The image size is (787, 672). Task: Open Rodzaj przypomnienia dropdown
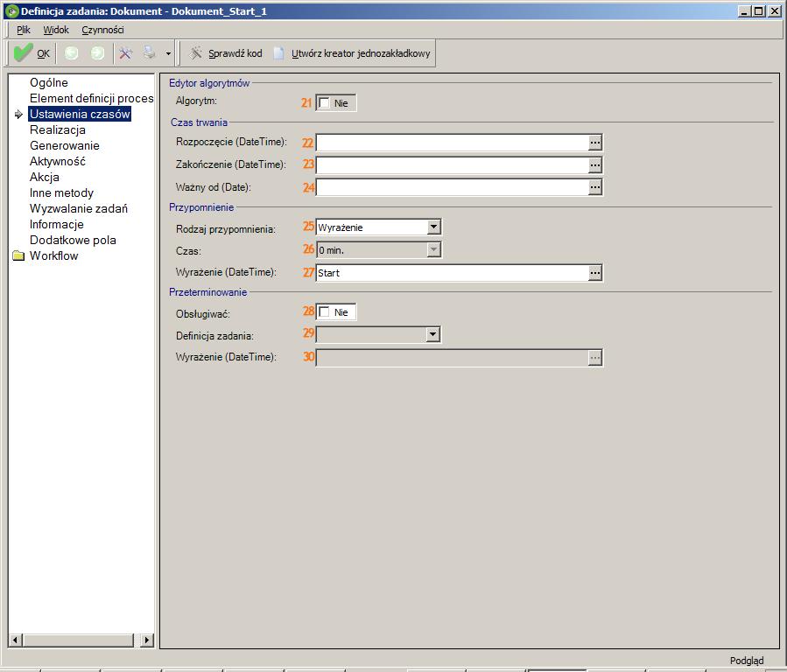click(433, 227)
